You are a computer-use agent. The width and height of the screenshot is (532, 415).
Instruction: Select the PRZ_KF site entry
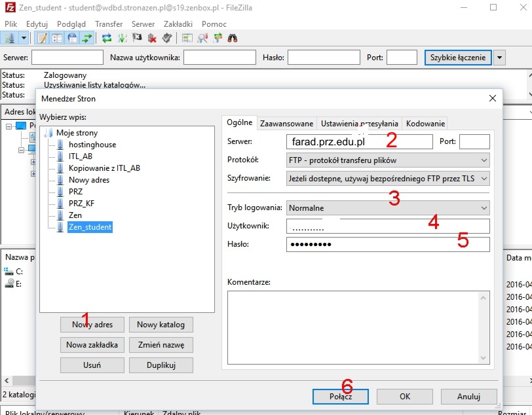point(81,204)
